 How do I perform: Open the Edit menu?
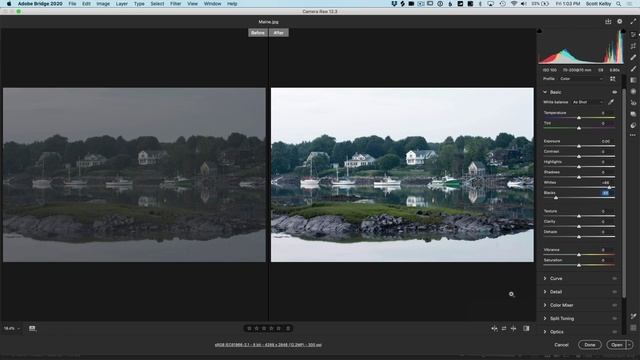click(86, 4)
